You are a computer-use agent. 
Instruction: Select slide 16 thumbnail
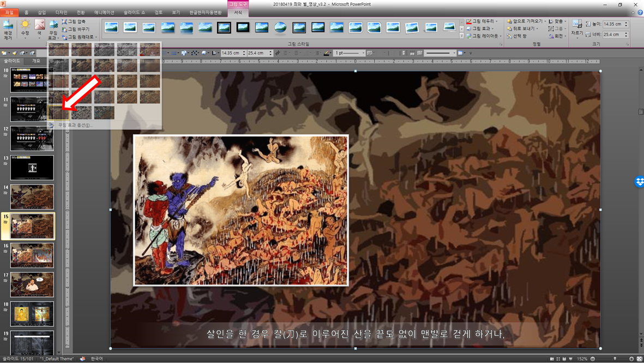[x=32, y=255]
